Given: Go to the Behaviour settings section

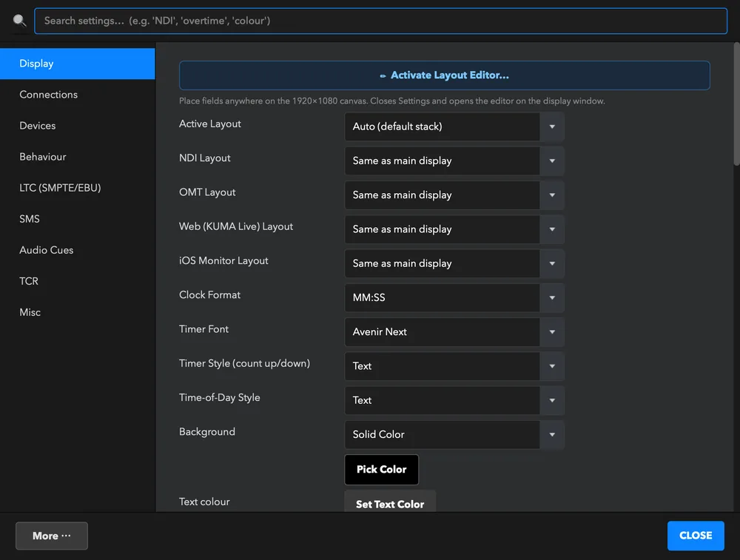Looking at the screenshot, I should click(78, 157).
